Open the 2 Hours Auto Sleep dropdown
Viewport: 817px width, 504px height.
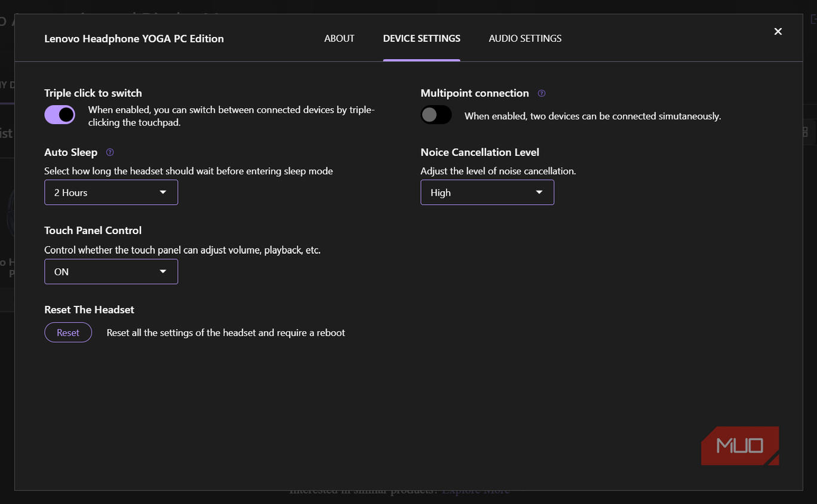coord(111,192)
